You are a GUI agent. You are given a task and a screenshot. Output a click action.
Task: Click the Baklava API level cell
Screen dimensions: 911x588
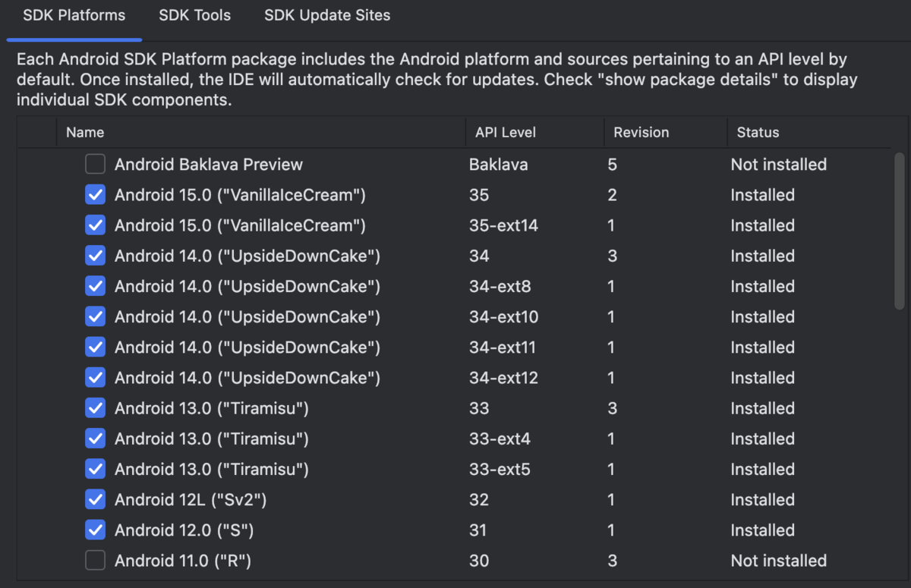click(x=499, y=164)
